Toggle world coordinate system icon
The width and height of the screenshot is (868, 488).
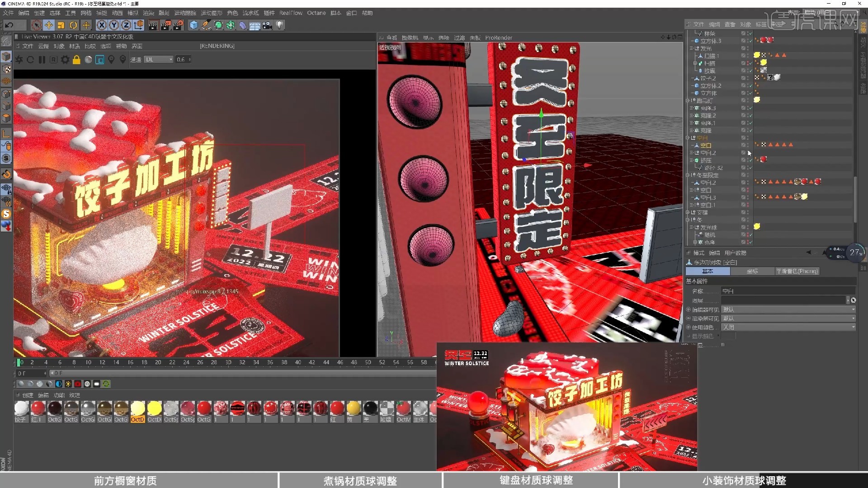tap(139, 25)
